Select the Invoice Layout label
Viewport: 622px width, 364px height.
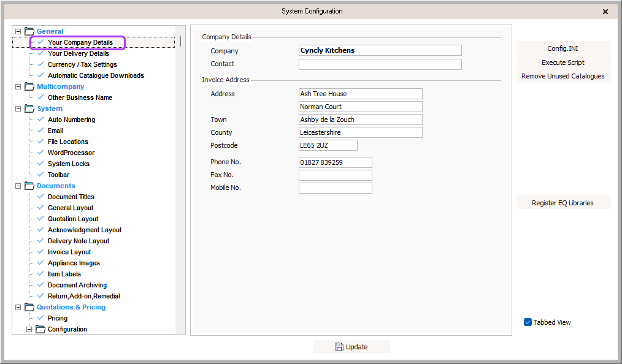pos(69,252)
